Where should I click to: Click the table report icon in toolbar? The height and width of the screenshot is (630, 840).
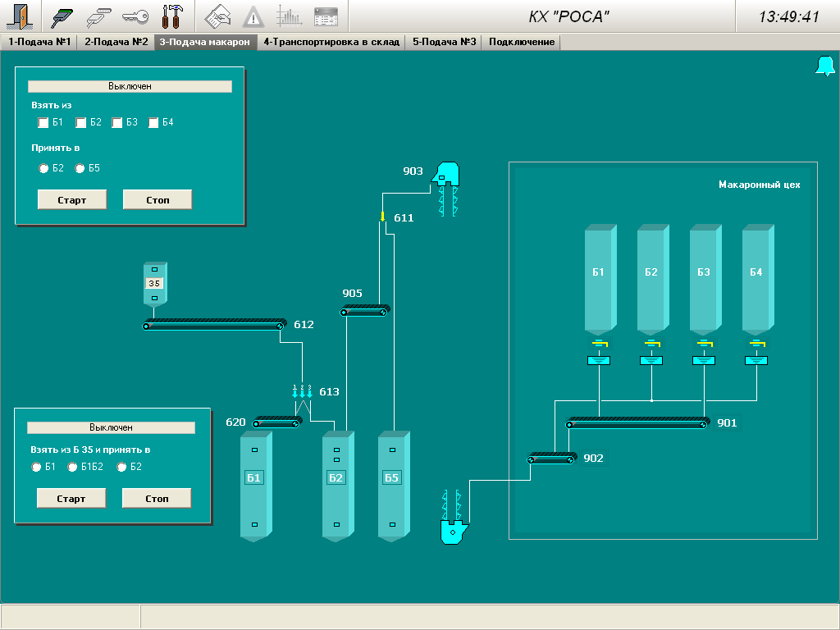tap(326, 16)
